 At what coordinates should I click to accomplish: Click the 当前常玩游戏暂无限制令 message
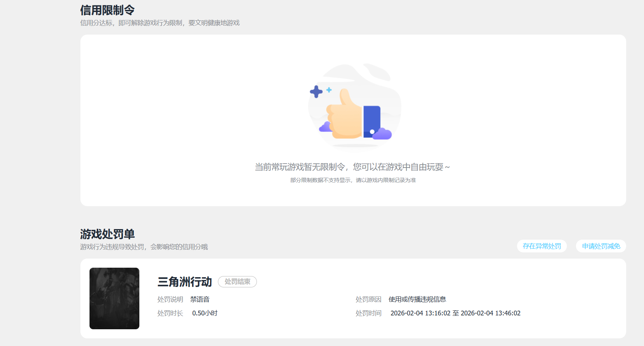pyautogui.click(x=352, y=167)
